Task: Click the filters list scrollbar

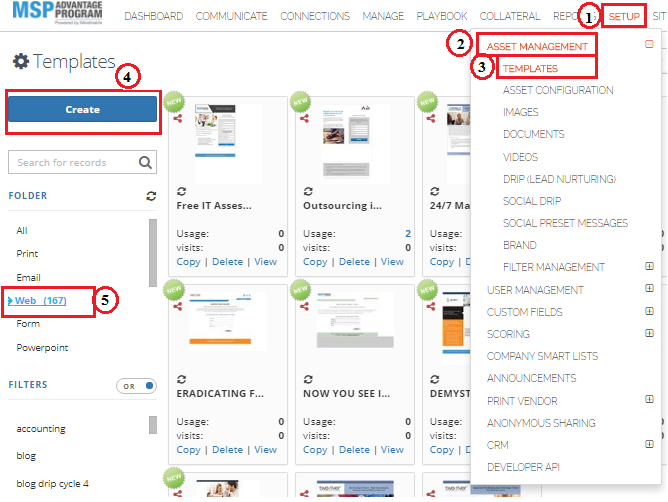Action: [153, 425]
